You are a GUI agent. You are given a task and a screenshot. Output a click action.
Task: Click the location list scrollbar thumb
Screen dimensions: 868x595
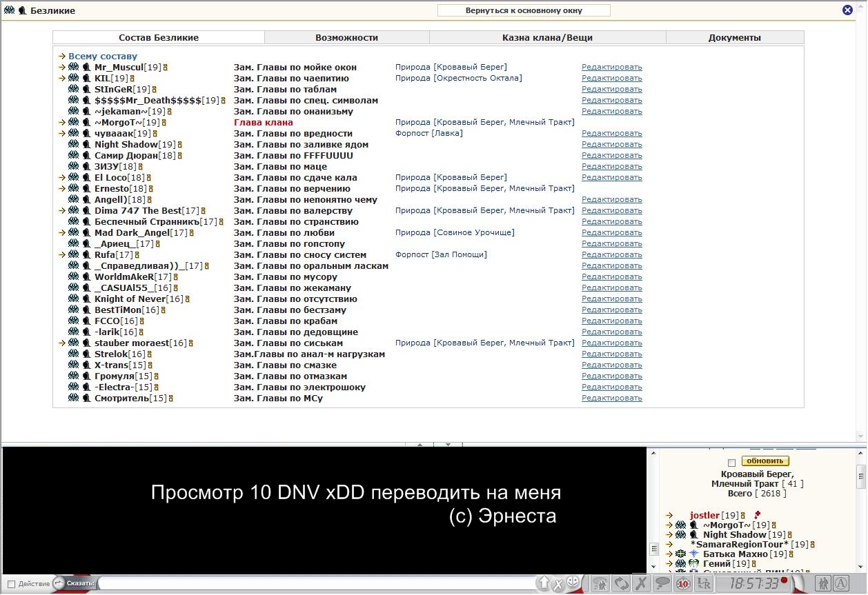[861, 475]
